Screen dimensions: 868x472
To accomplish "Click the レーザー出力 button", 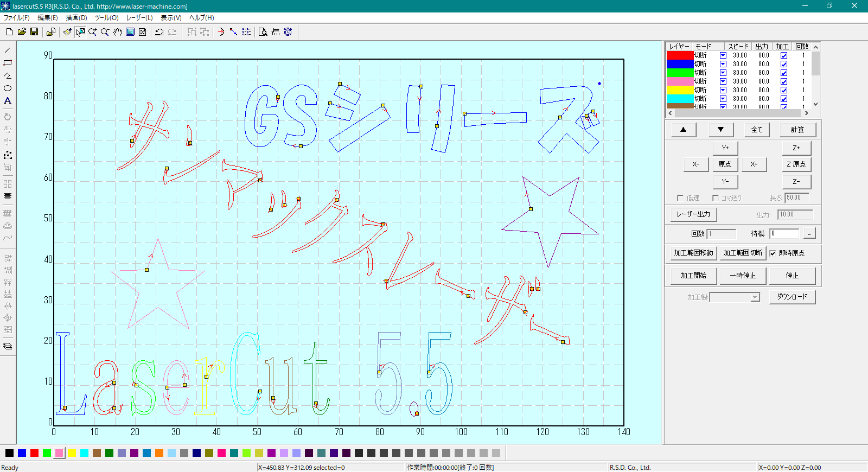I will pyautogui.click(x=693, y=214).
